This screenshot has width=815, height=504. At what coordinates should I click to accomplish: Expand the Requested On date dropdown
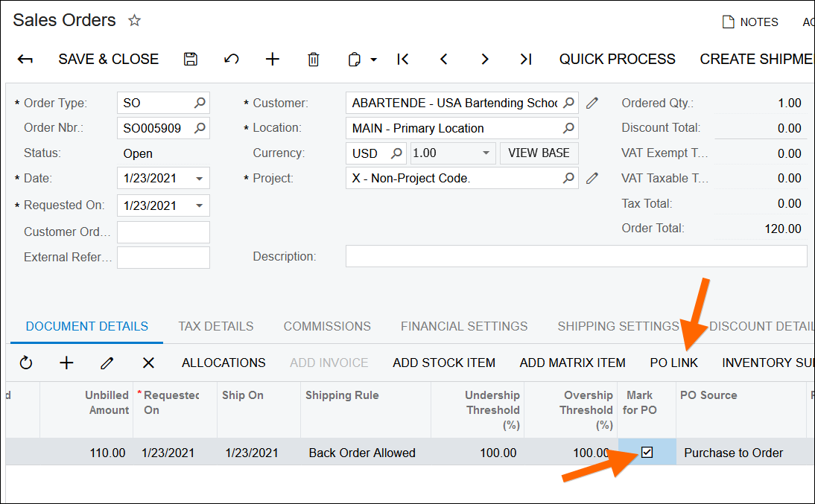200,205
